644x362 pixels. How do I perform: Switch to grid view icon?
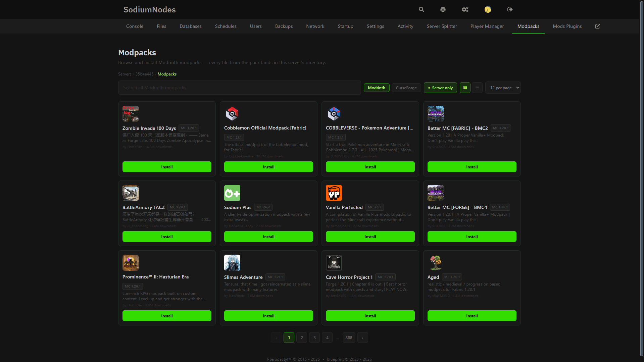(x=465, y=88)
